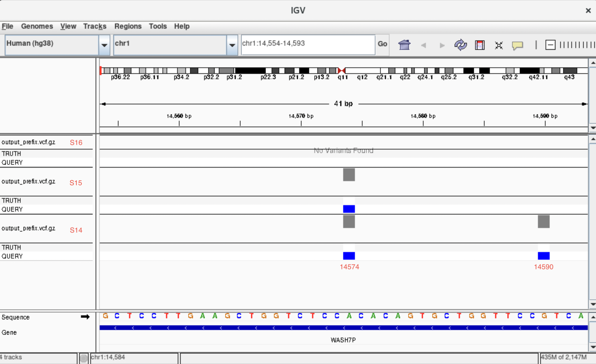Screen dimensions: 596x364
Task: Click S14 gray variant block at 14574
Action: 349,222
